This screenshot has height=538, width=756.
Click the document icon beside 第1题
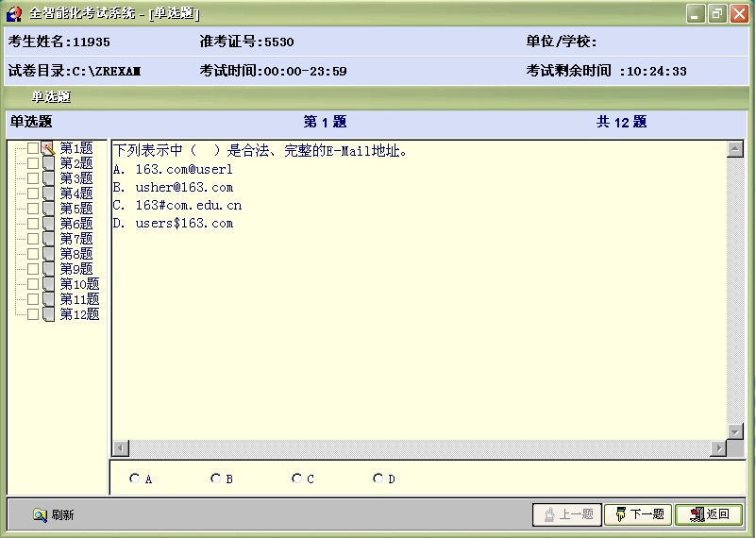(48, 148)
